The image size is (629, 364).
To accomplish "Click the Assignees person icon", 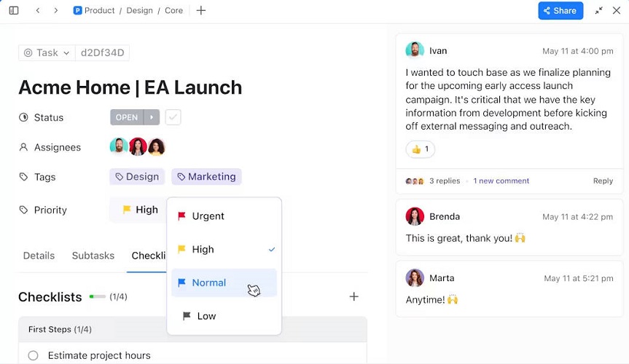I will tap(23, 147).
